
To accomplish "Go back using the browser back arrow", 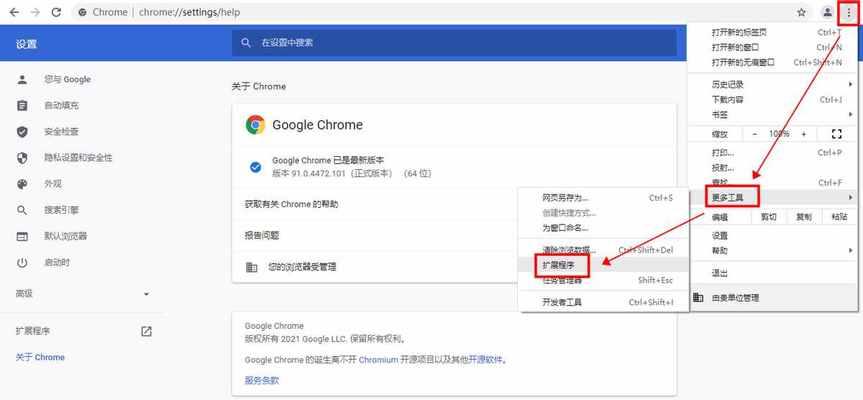I will 15,12.
